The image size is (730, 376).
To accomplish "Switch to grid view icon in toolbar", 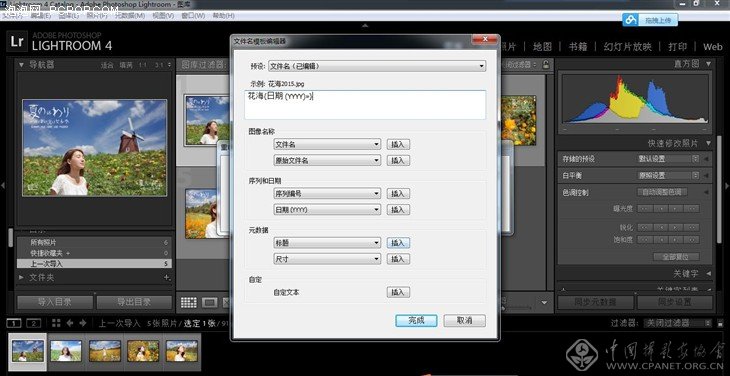I will pyautogui.click(x=189, y=302).
